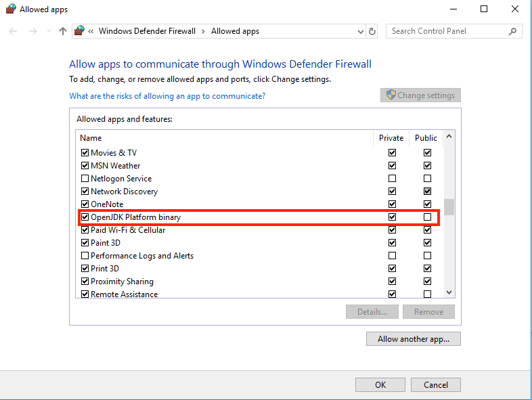Viewport: 532px width, 400px height.
Task: Click the apps list scrollbar thumb
Action: pyautogui.click(x=449, y=207)
